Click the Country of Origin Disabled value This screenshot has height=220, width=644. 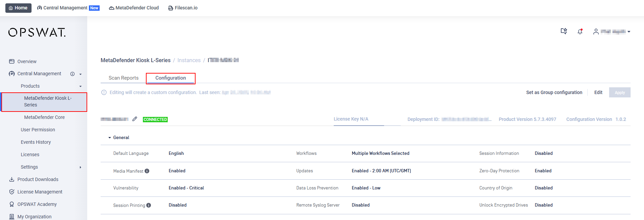(x=544, y=188)
